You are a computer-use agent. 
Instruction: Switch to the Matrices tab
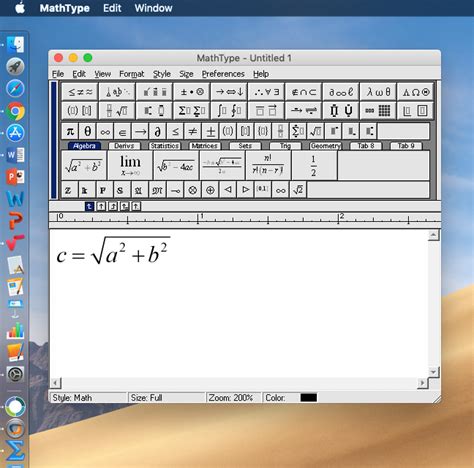[205, 146]
